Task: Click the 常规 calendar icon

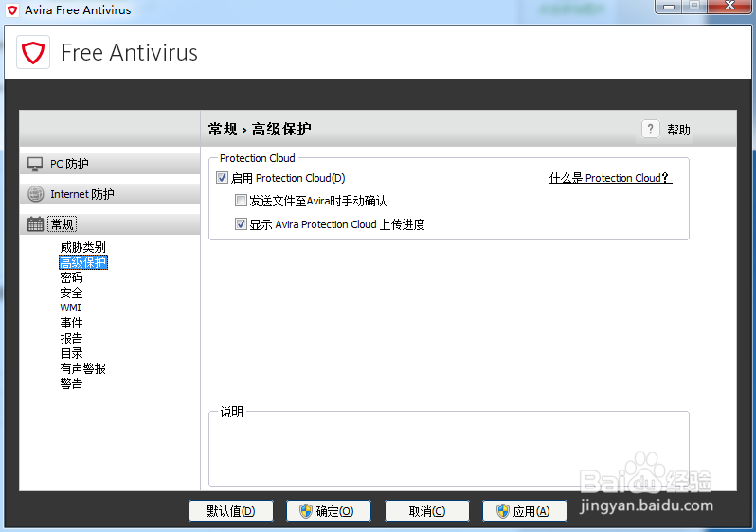Action: click(35, 224)
